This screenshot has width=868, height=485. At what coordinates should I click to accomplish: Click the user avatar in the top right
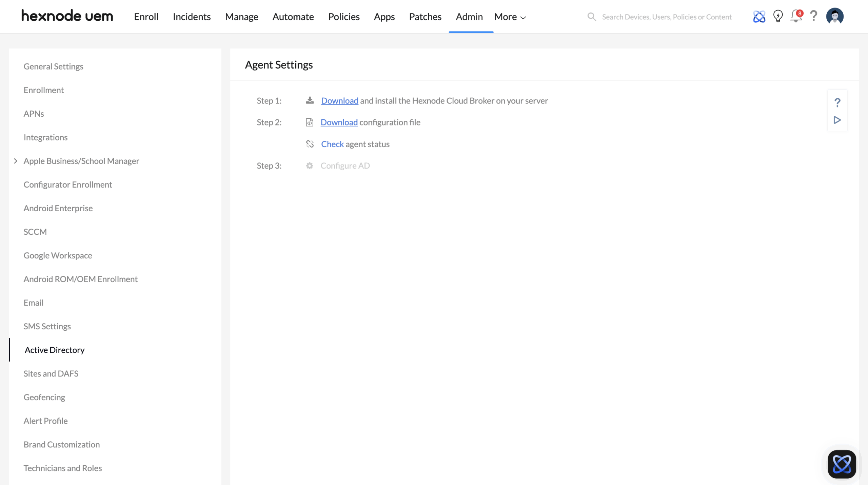pos(835,16)
